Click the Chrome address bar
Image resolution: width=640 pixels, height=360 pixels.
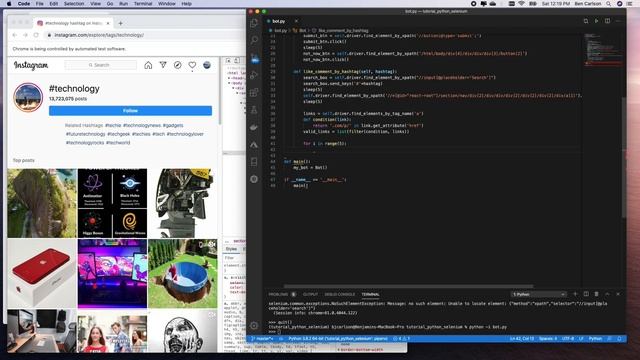coord(143,35)
